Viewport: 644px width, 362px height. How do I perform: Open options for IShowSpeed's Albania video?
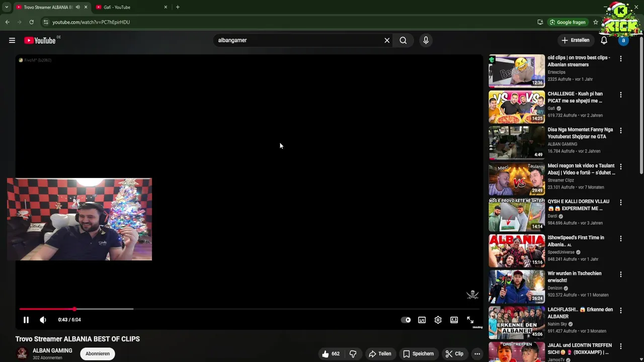pos(620,238)
